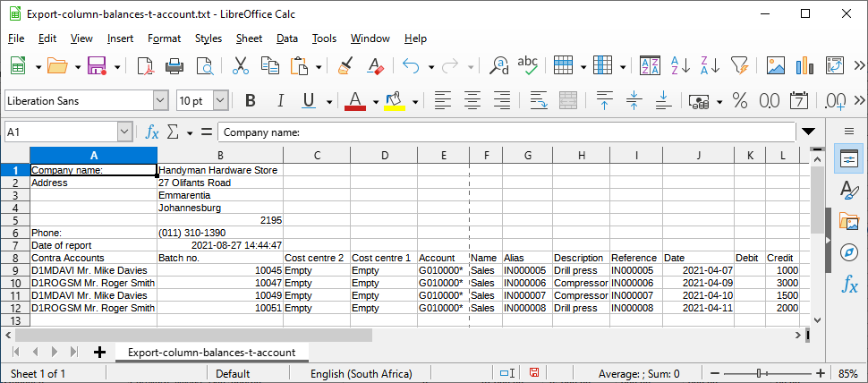
Task: Click the Spelling check icon
Action: click(528, 66)
